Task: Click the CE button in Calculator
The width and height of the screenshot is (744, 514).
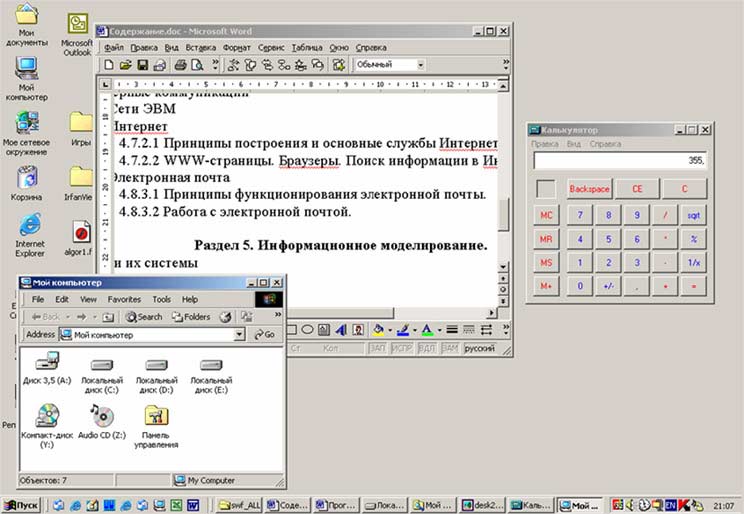Action: [637, 189]
